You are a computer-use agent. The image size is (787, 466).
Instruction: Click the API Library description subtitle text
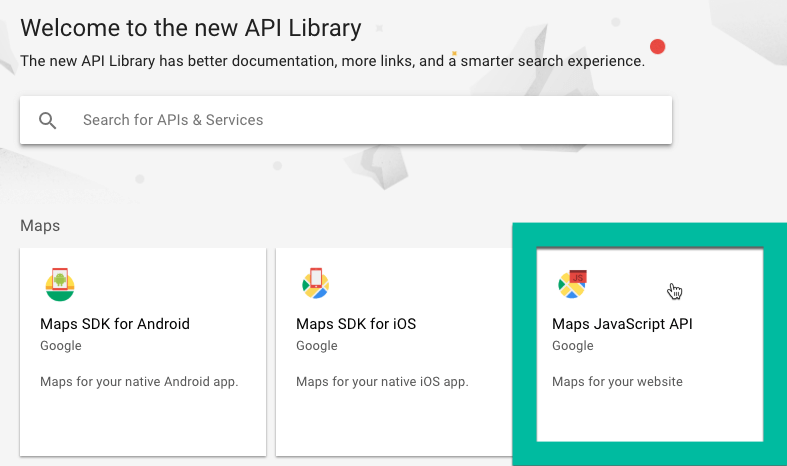[x=332, y=61]
